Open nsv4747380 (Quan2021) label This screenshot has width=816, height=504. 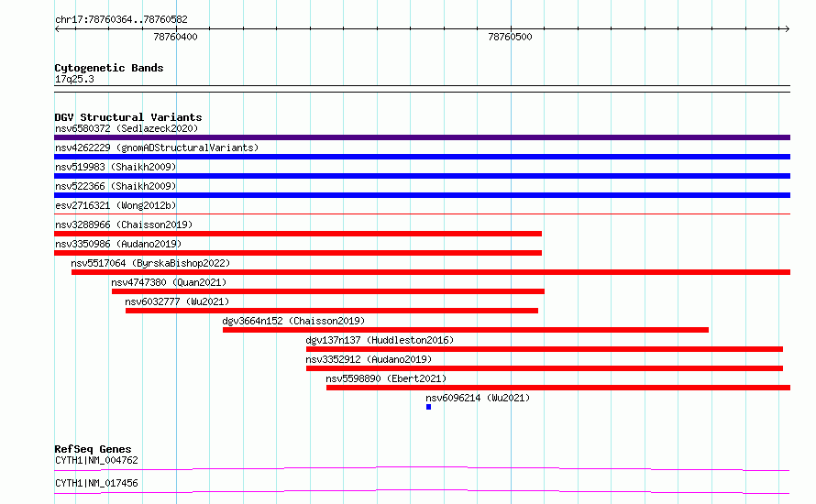tap(169, 282)
